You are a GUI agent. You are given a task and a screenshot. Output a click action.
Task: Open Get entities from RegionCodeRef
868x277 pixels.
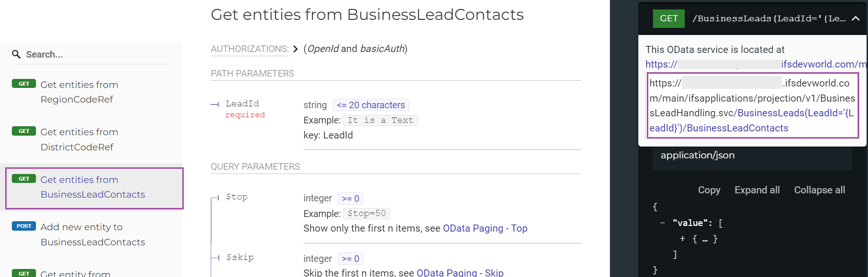79,92
